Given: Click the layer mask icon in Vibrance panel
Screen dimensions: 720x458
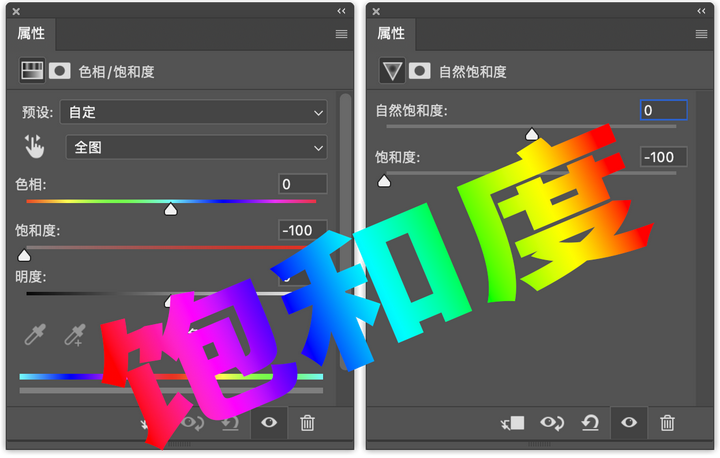Looking at the screenshot, I should click(420, 71).
